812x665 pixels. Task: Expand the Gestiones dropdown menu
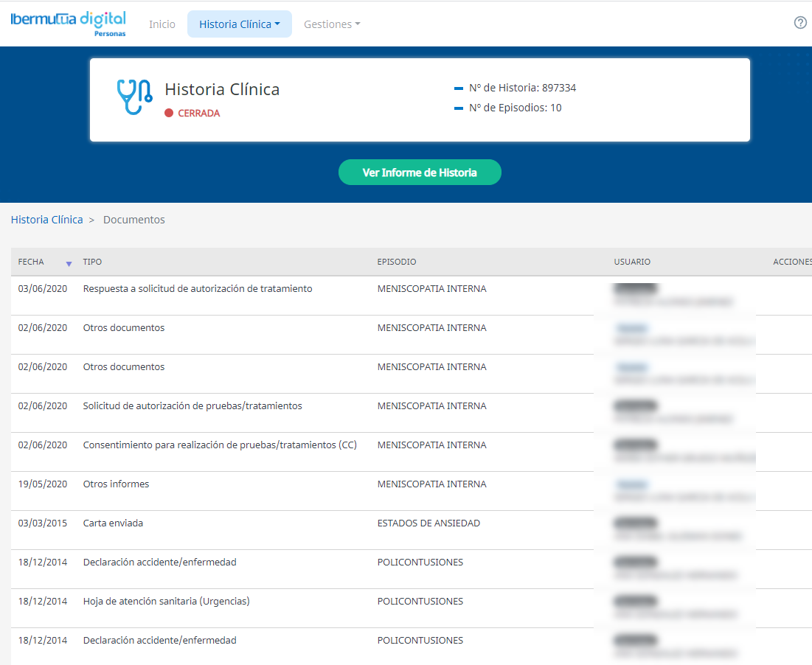click(332, 24)
